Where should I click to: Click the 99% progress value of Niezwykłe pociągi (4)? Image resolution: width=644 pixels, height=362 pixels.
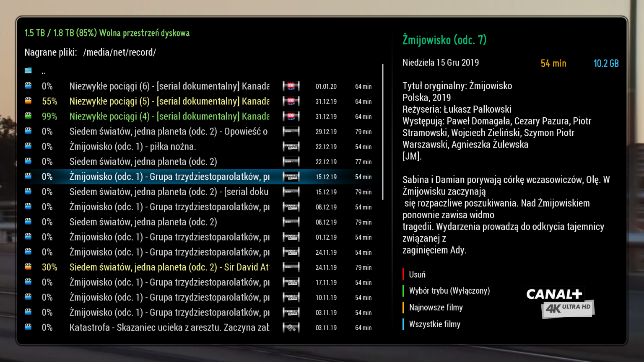coord(49,116)
